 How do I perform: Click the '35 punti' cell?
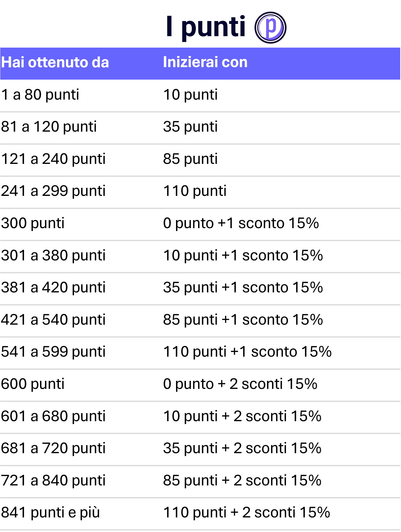190,127
